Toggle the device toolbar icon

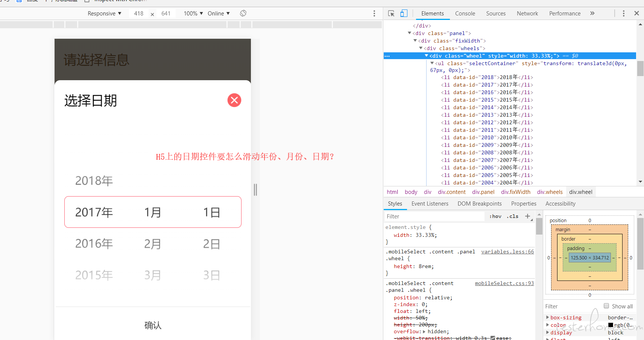[404, 14]
